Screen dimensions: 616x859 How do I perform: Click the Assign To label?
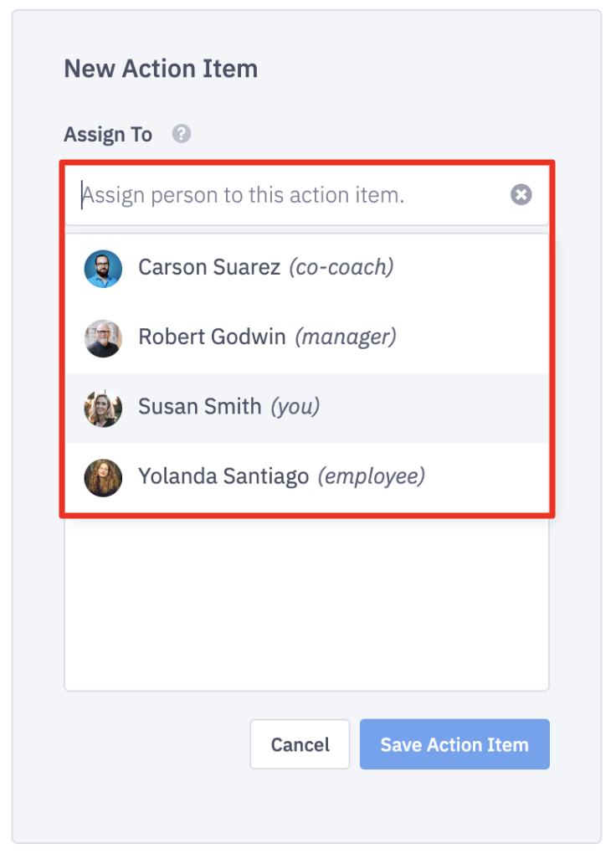pos(108,135)
